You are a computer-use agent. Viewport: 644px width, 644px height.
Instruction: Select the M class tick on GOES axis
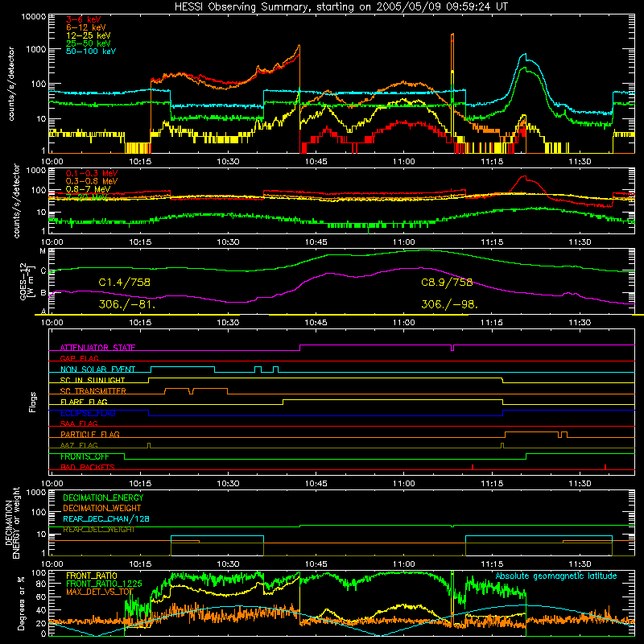click(x=43, y=251)
